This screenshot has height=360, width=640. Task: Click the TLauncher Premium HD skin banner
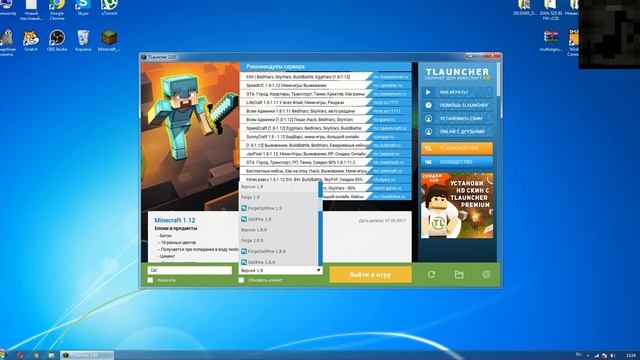457,205
